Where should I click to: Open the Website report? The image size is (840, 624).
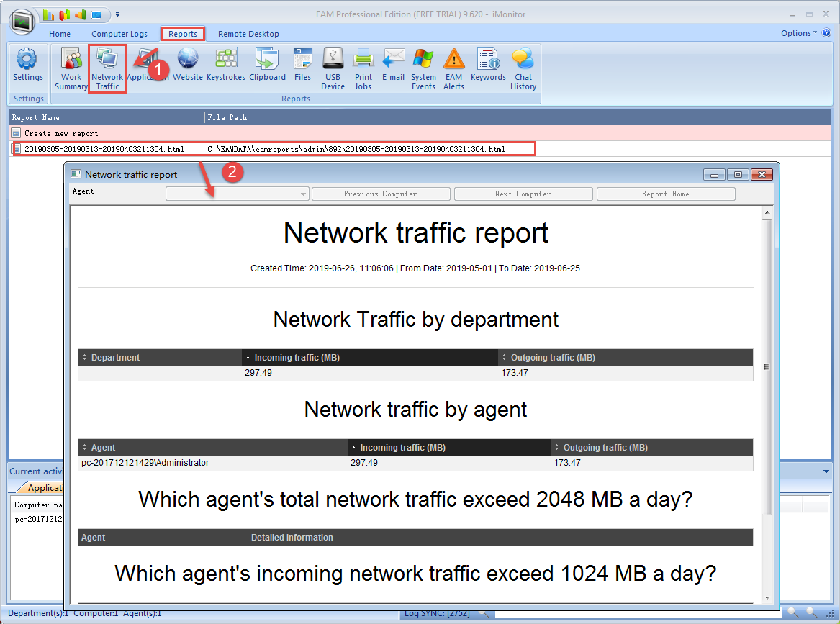coord(187,65)
